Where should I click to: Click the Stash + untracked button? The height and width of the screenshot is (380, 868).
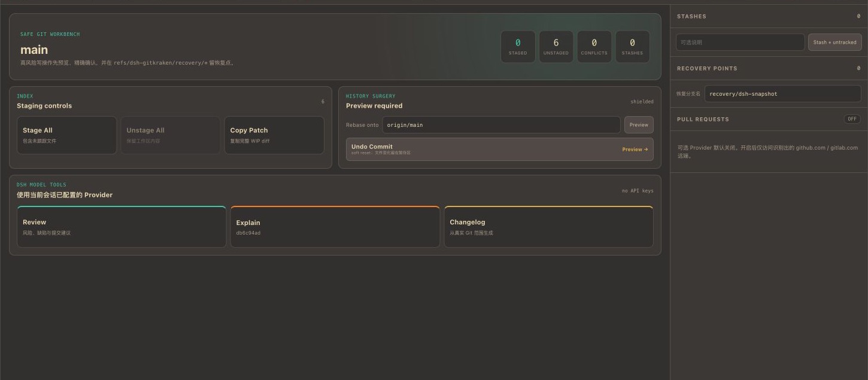point(834,42)
